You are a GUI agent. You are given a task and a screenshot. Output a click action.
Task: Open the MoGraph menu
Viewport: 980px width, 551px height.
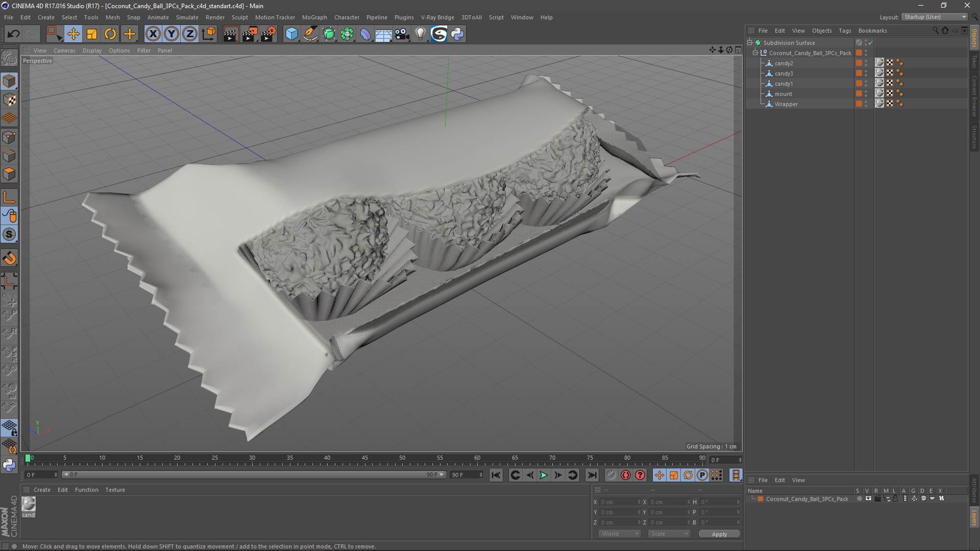click(314, 17)
